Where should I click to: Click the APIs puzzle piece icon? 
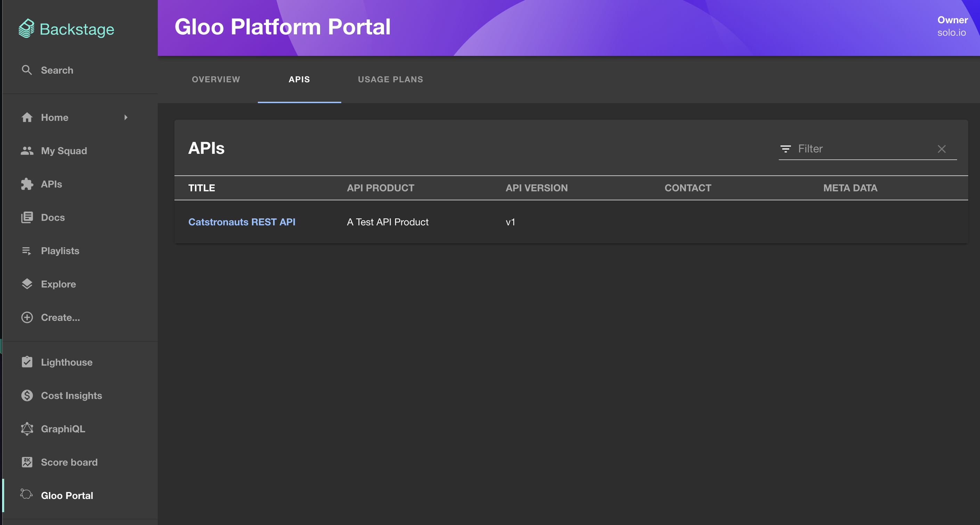pos(27,184)
